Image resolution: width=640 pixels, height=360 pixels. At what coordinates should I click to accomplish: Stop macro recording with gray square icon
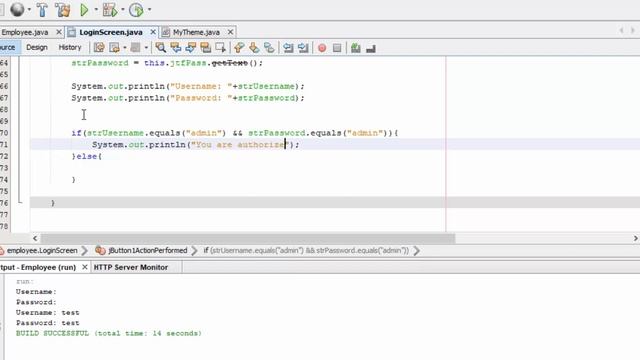(337, 48)
